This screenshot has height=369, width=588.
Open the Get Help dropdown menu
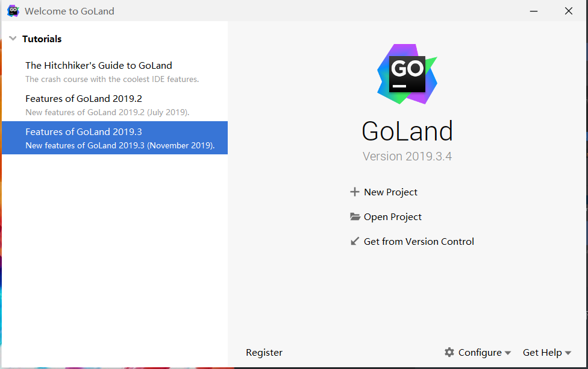[x=547, y=353]
